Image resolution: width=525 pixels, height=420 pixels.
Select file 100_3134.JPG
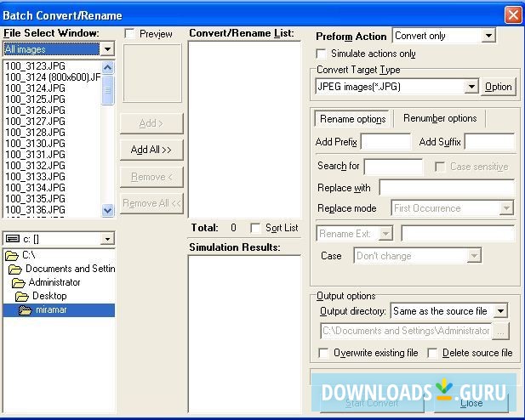click(x=35, y=188)
